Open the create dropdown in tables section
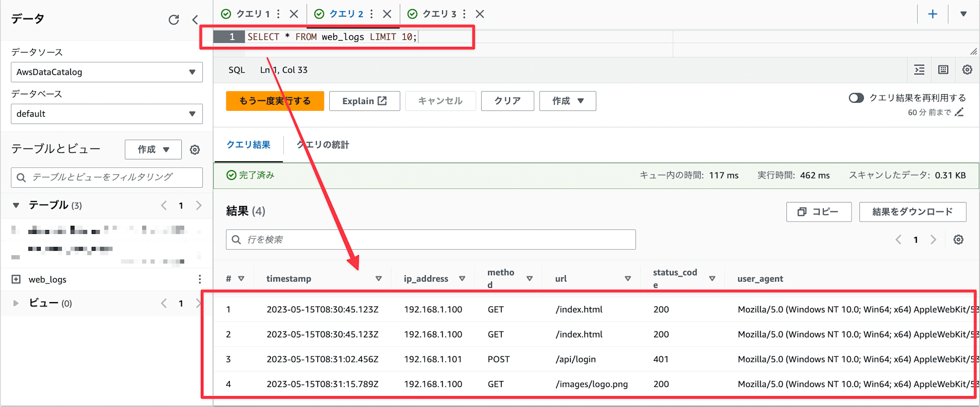980x407 pixels. (x=153, y=150)
